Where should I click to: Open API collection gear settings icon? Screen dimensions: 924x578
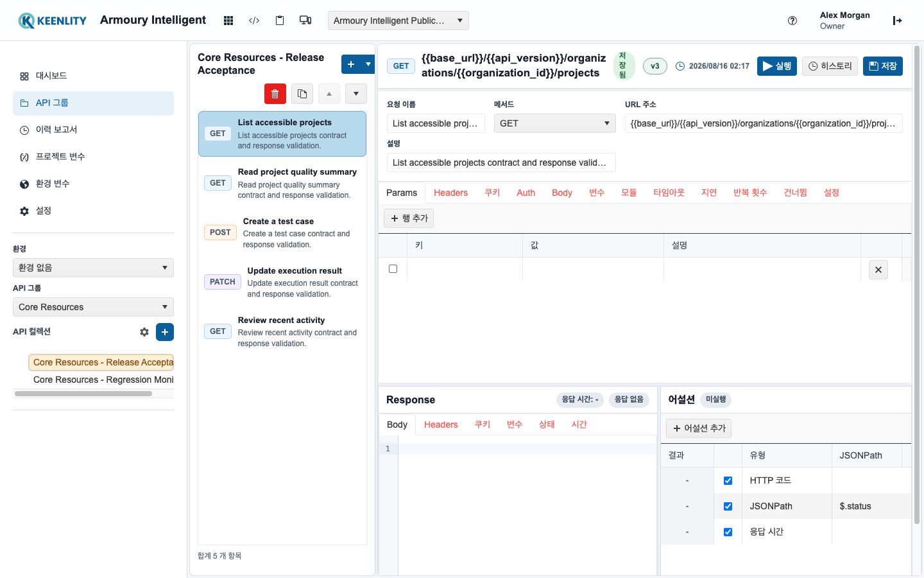(x=144, y=332)
